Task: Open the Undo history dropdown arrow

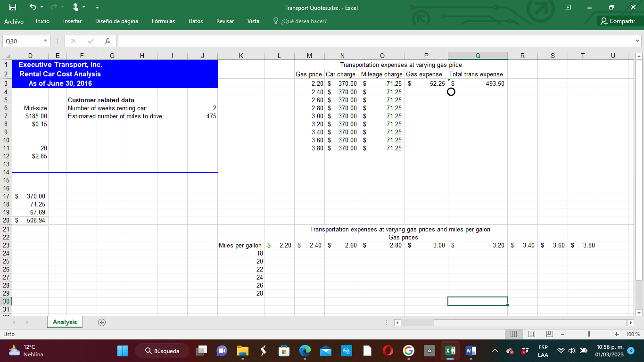Action: [41, 8]
